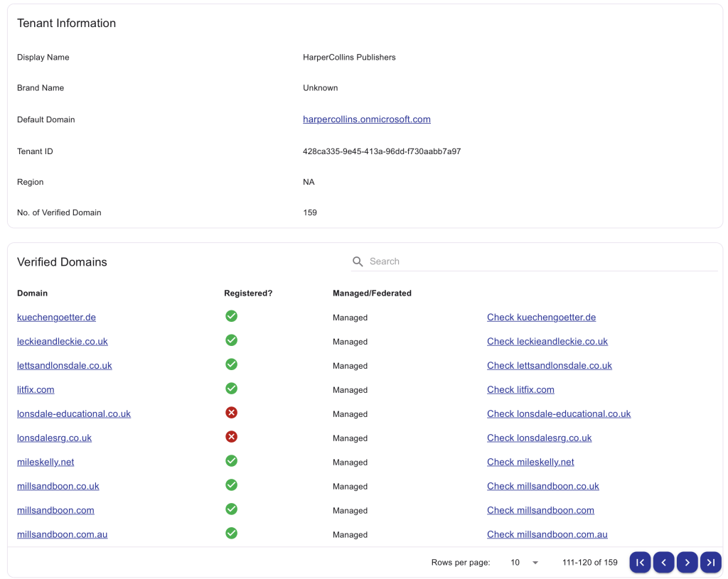The width and height of the screenshot is (728, 579).
Task: Open the litfix.com domain link
Action: click(x=36, y=389)
